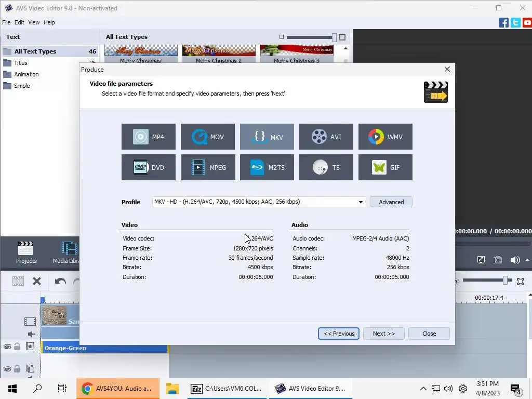
Task: Click the preview volume speaker icon
Action: click(x=515, y=260)
